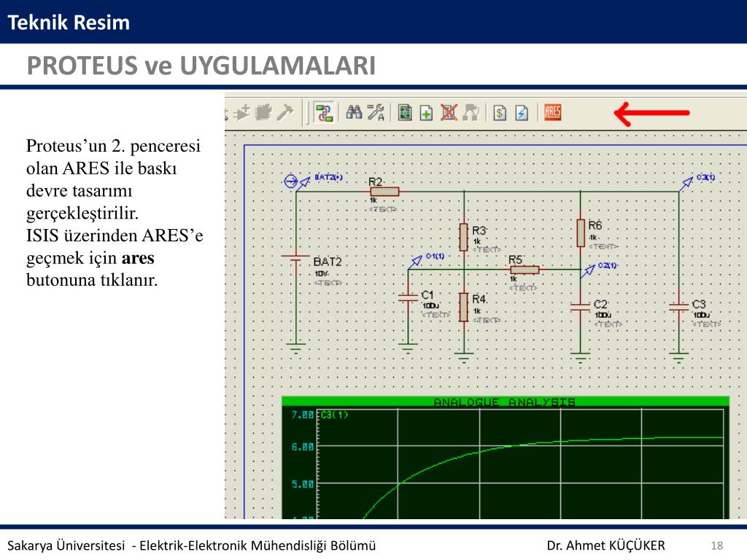747x560 pixels.
Task: Click the C1(1) voltage probe
Action: (x=415, y=262)
